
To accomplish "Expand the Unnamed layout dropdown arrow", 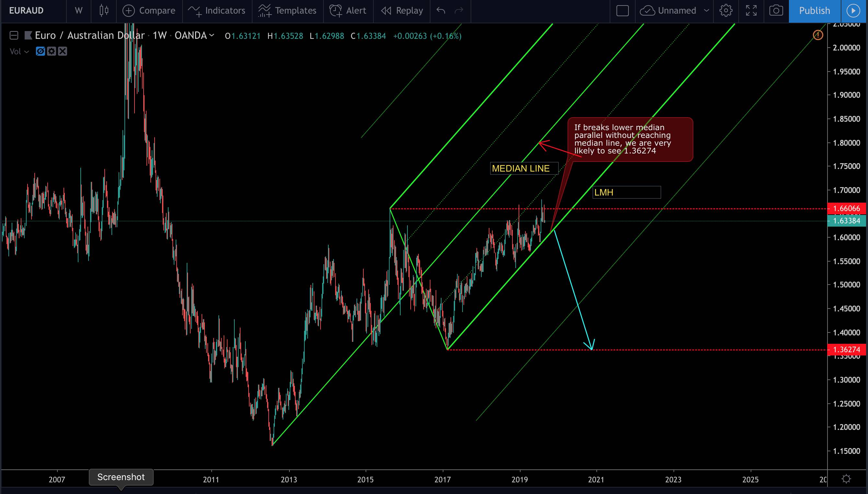I will coord(707,10).
